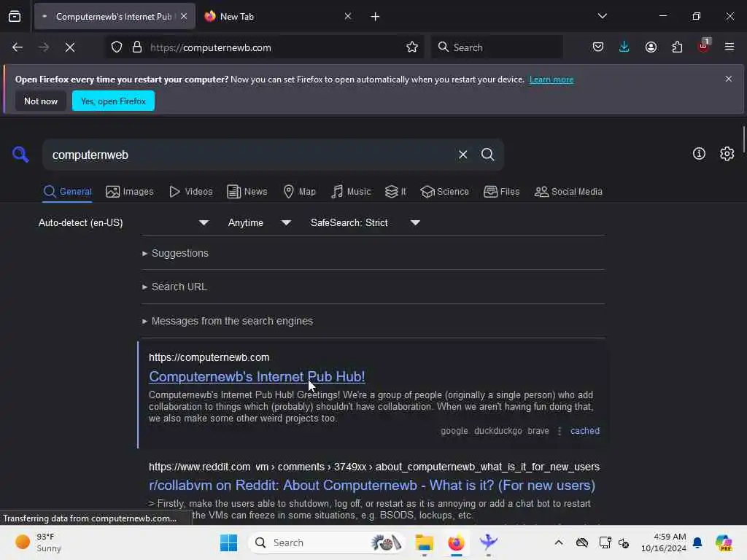
Task: Open the about info icon
Action: tap(699, 153)
